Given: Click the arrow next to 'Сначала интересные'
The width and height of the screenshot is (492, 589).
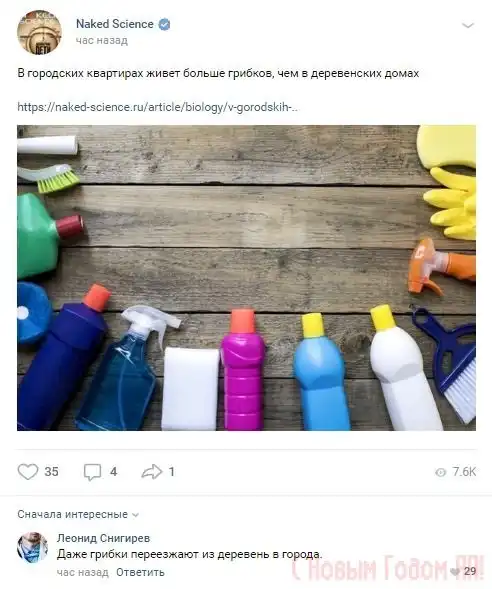Looking at the screenshot, I should point(136,515).
